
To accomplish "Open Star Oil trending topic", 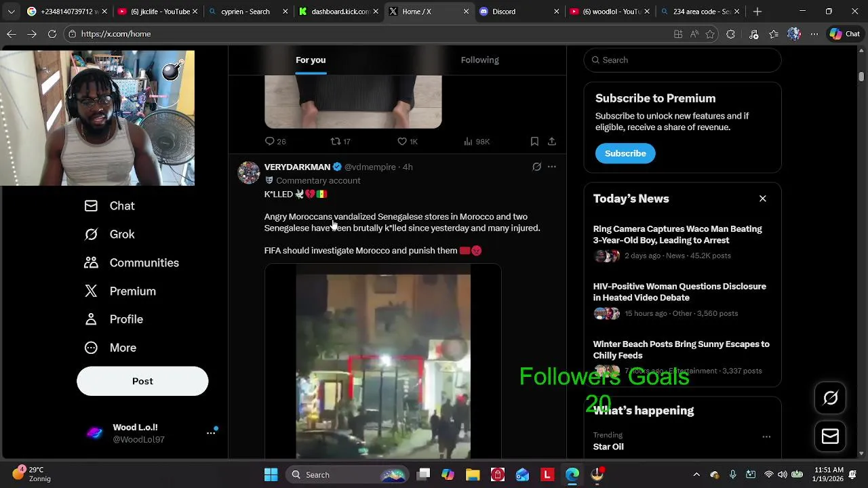I will (x=608, y=447).
